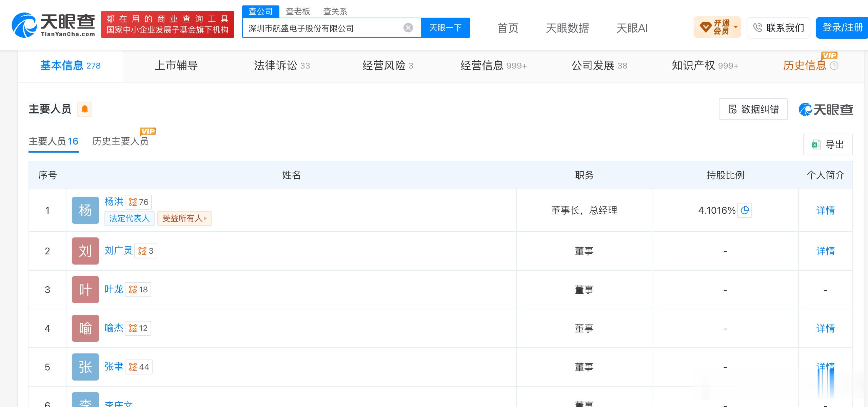
Task: Switch to 查老板 search tab
Action: 298,12
